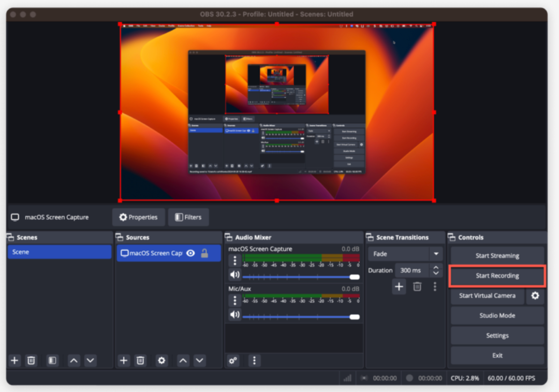Screen dimensions: 559x392
Task: Select Scene in the Scenes list
Action: pos(60,252)
